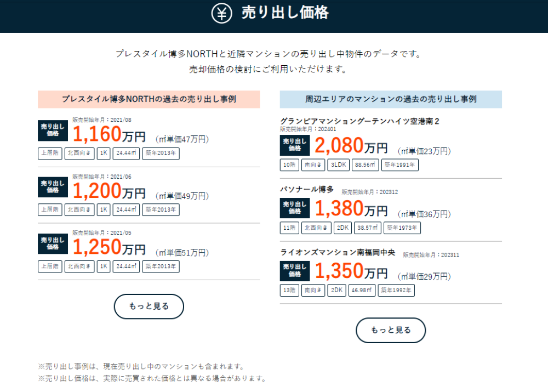Click the 売り出し価格 badge beside 1,200万円
Image resolution: width=548 pixels, height=392 pixels.
53,187
